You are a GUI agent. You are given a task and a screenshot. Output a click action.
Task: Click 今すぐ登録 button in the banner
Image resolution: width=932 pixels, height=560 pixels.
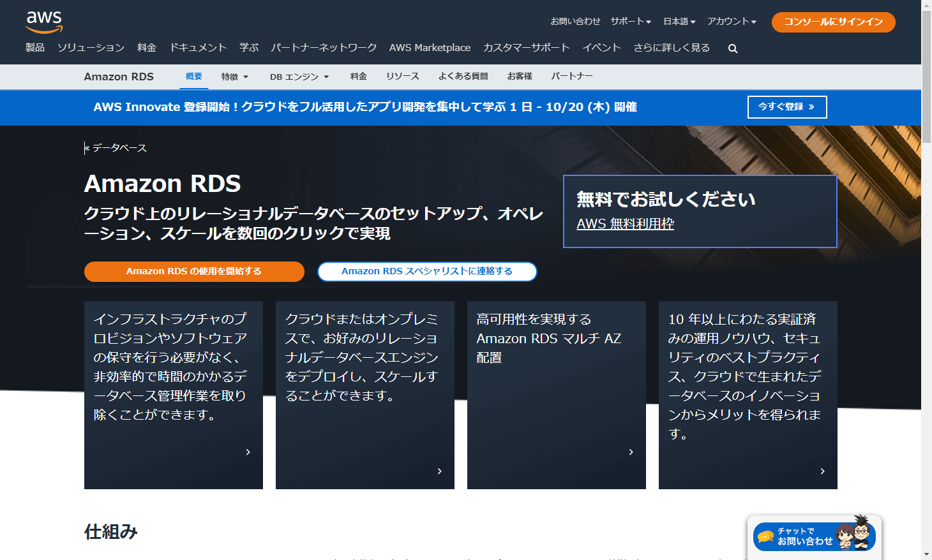(787, 107)
